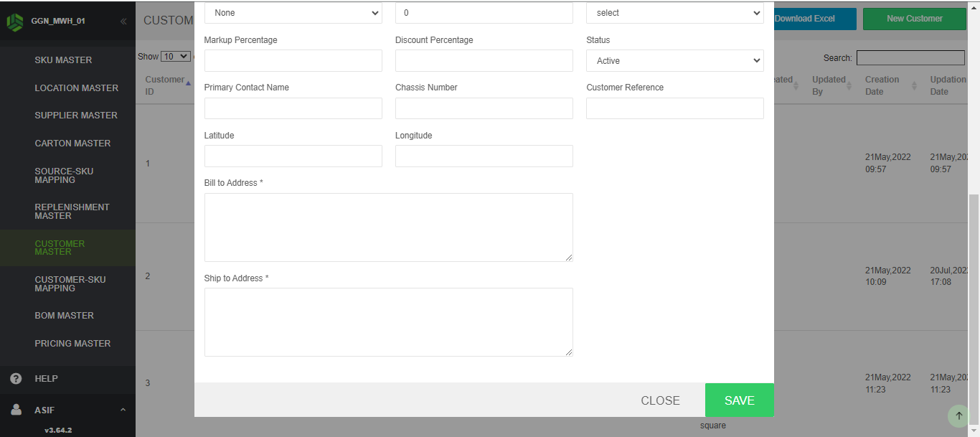Click CLOSE to dismiss the form

tap(660, 400)
